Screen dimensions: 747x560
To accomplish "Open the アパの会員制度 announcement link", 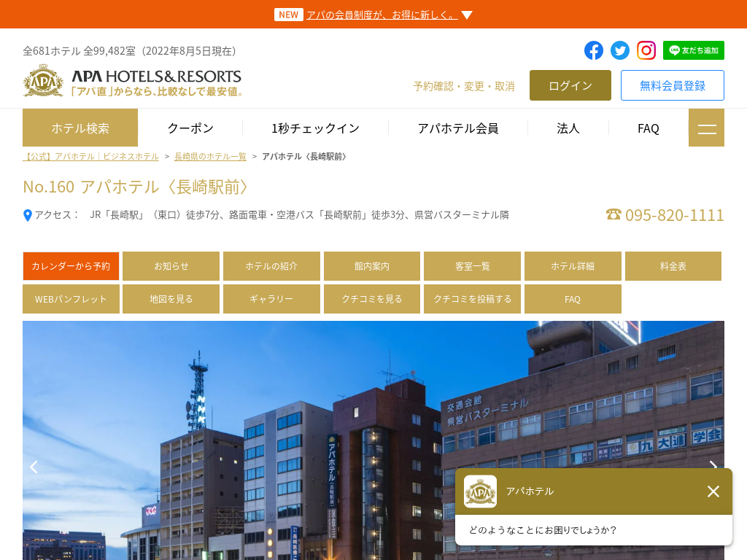I will pos(382,15).
